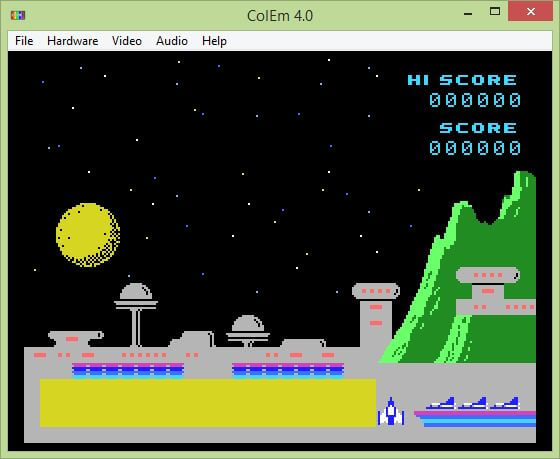Maximize the ColEm window
Image resolution: width=560 pixels, height=459 pixels.
pyautogui.click(x=495, y=12)
